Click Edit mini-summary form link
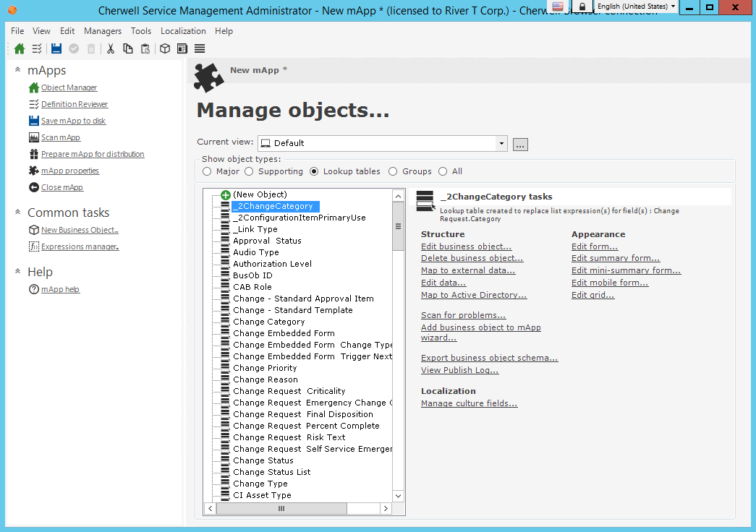This screenshot has width=756, height=532. tap(627, 270)
